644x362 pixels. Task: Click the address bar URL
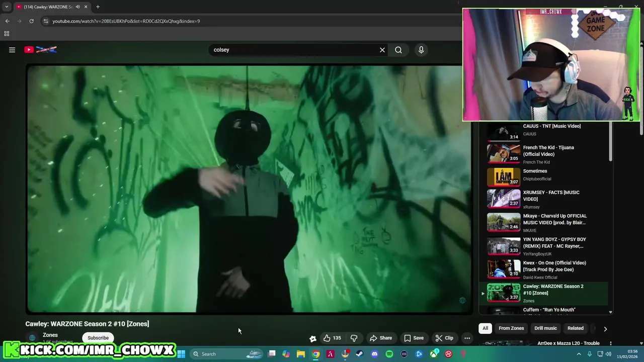pos(126,21)
